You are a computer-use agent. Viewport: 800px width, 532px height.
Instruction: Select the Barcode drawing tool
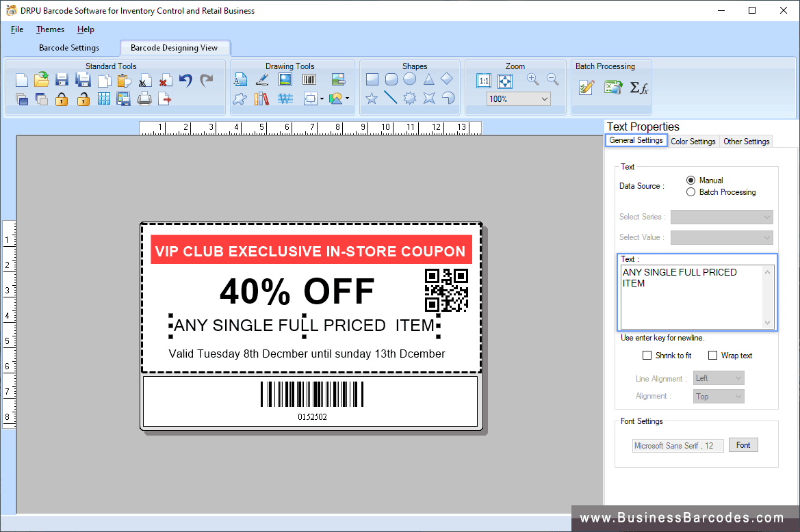[x=309, y=79]
